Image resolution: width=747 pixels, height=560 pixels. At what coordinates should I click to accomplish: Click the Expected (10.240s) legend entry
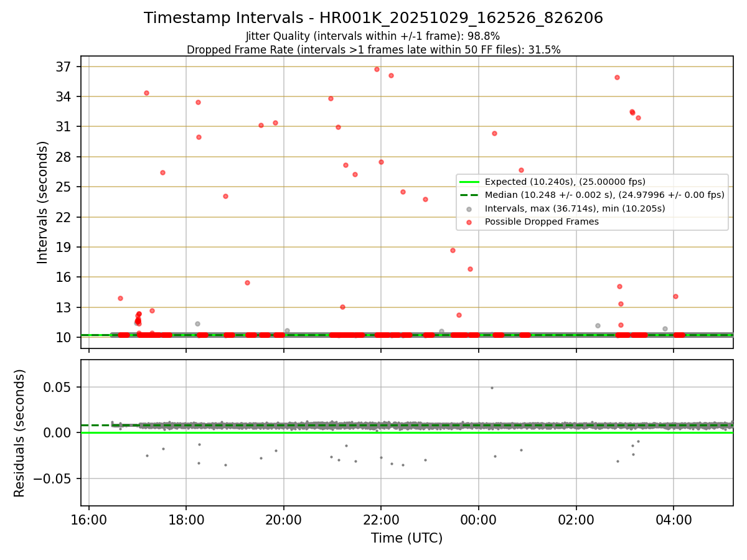[x=565, y=182]
